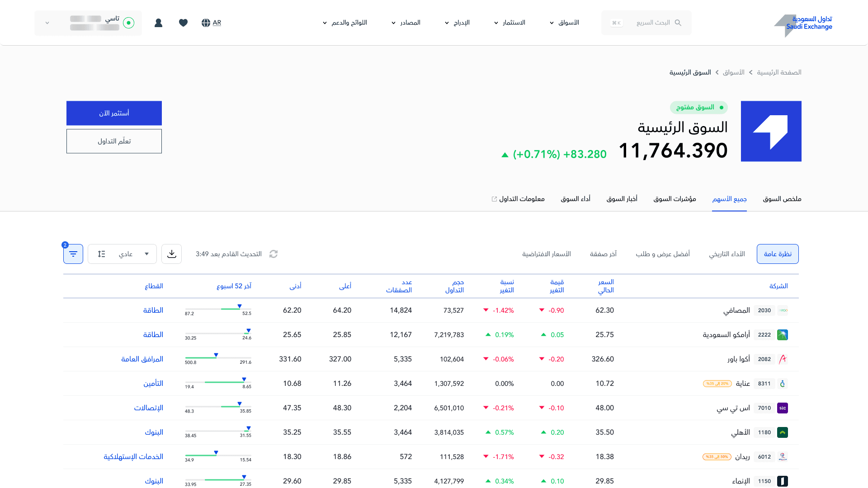Screen dimensions: 868x488
Task: Open the ملخص السوق tab
Action: (x=782, y=199)
